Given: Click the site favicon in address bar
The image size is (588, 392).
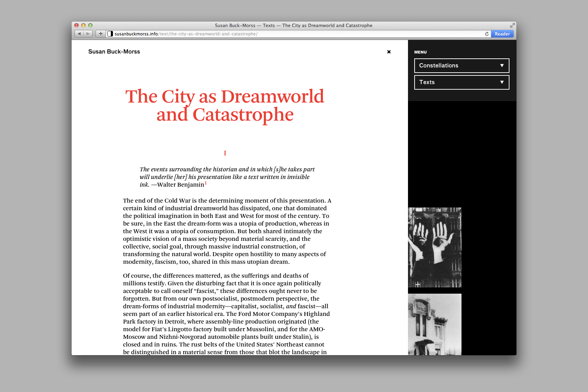Looking at the screenshot, I should click(110, 34).
